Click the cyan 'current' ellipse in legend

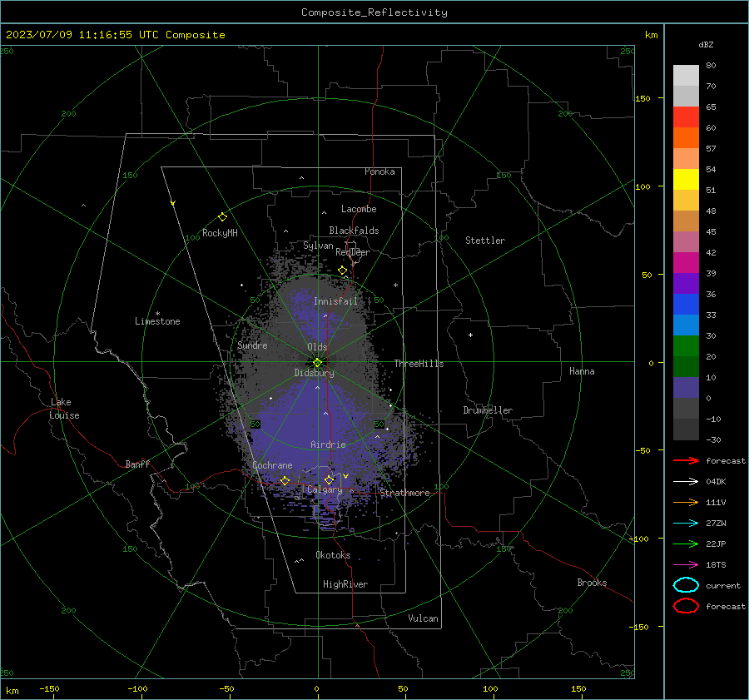tap(686, 585)
